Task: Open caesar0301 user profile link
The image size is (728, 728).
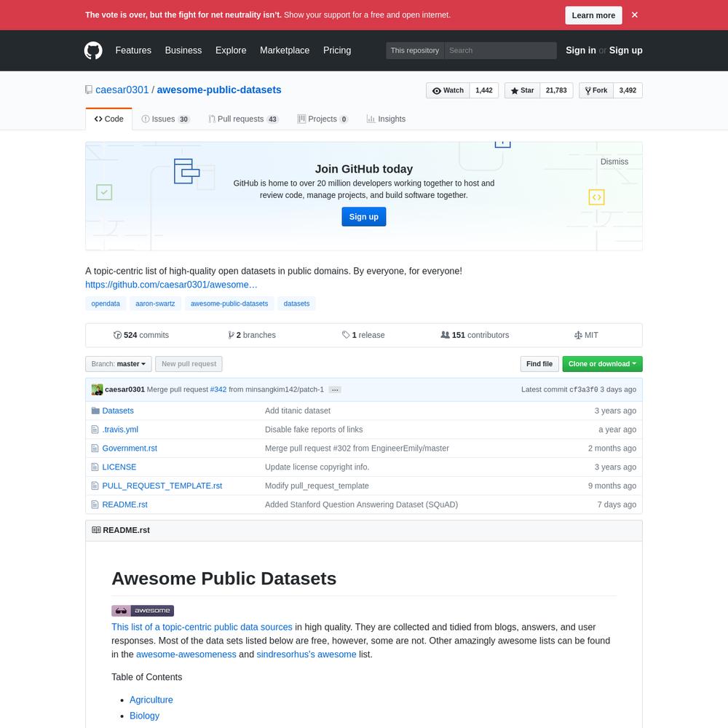Action: point(122,90)
